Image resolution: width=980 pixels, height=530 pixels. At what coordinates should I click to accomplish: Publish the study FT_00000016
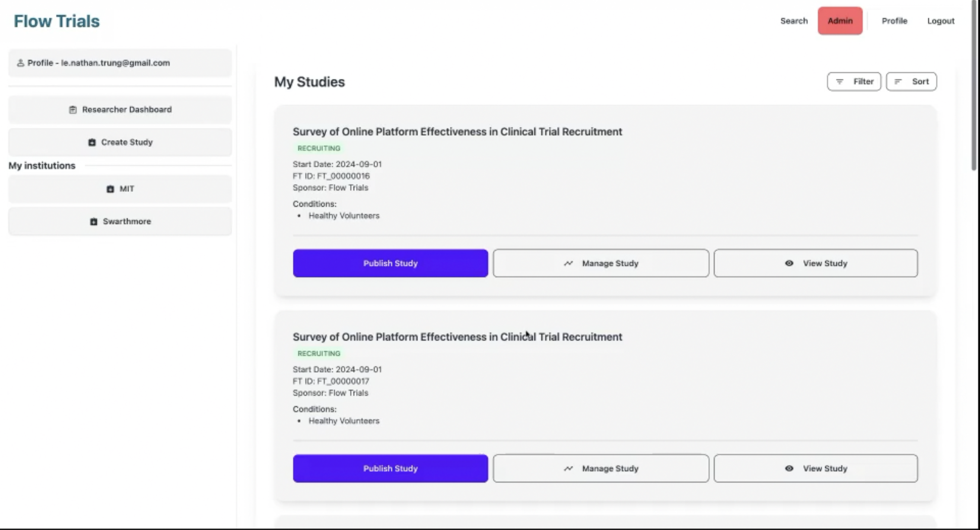click(390, 263)
